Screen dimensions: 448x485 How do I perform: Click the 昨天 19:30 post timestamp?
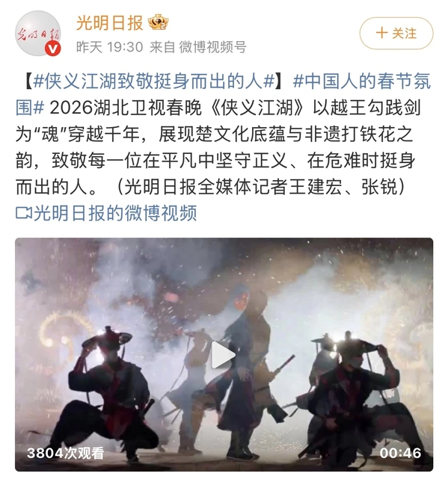(x=110, y=47)
